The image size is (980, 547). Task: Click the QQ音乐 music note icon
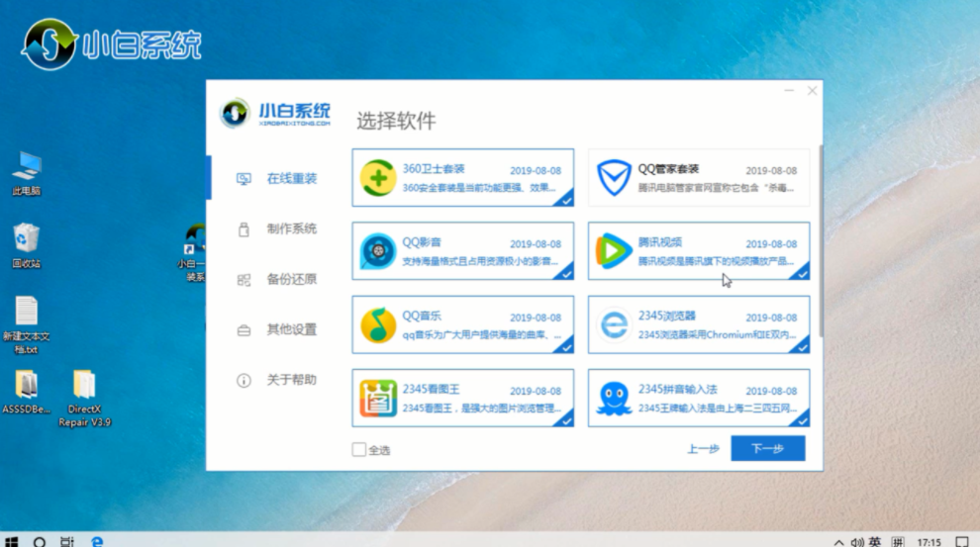coord(378,324)
